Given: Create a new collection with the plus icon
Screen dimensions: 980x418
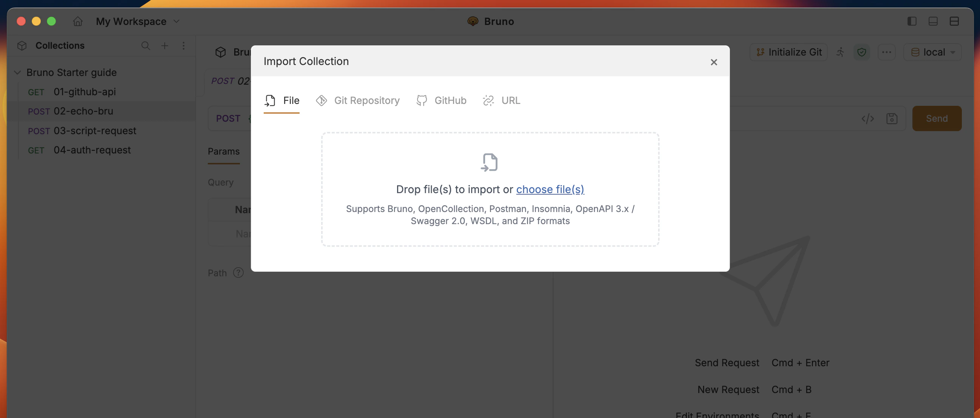Looking at the screenshot, I should [165, 46].
